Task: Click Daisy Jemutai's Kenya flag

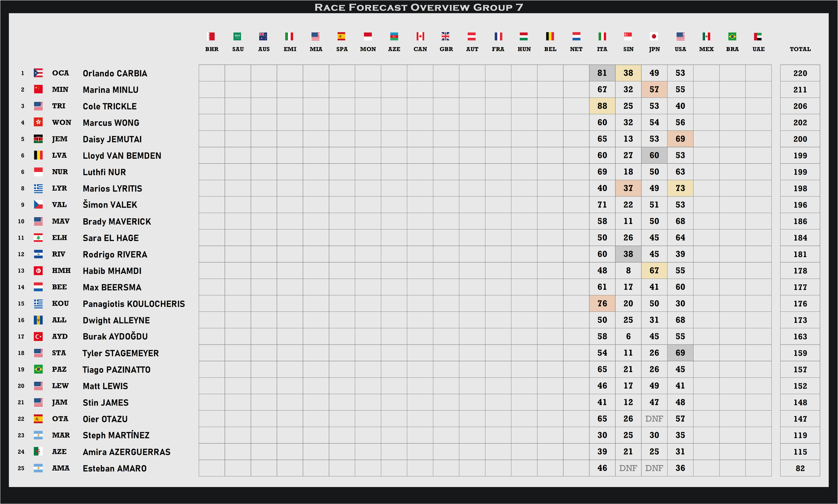Action: [38, 139]
